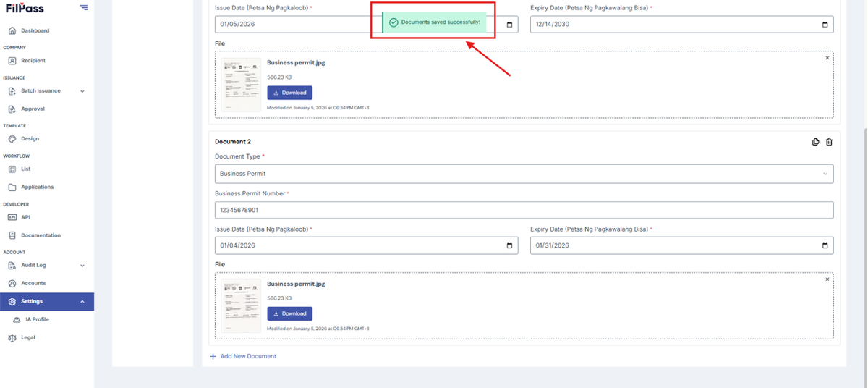Remove the first document's uploaded file
The image size is (868, 388).
tap(827, 58)
